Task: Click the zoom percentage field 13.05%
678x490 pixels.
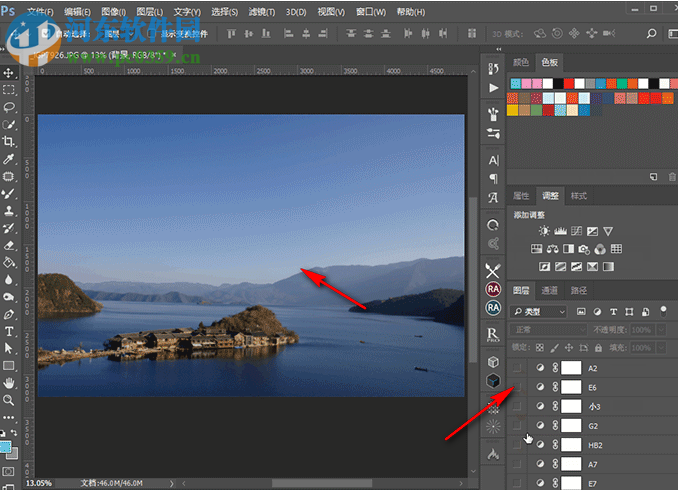Action: pyautogui.click(x=38, y=483)
